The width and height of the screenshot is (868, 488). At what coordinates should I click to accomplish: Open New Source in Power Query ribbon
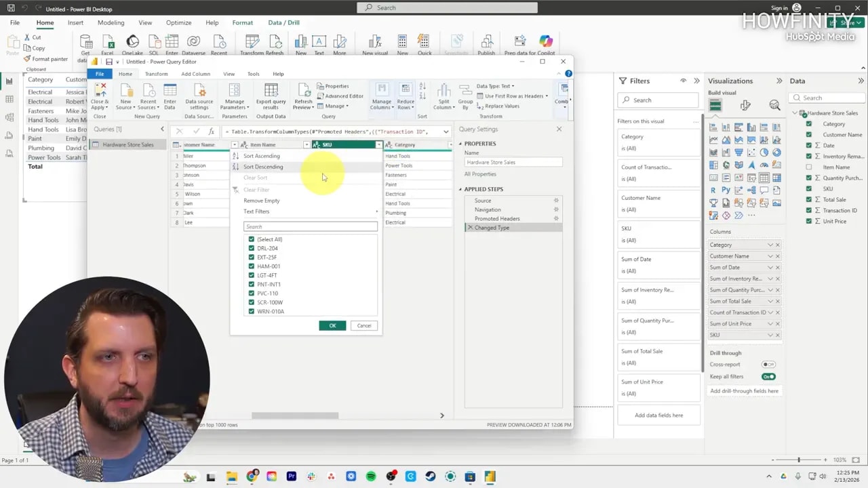(x=125, y=96)
